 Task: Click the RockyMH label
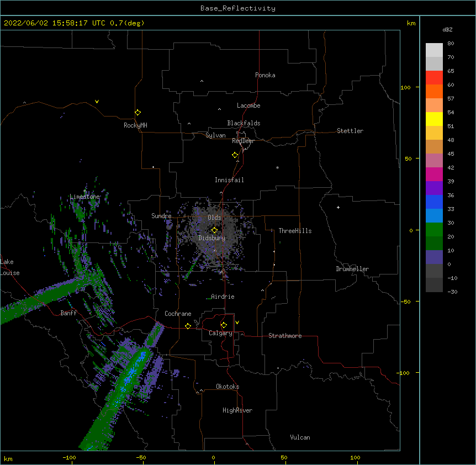(x=135, y=125)
